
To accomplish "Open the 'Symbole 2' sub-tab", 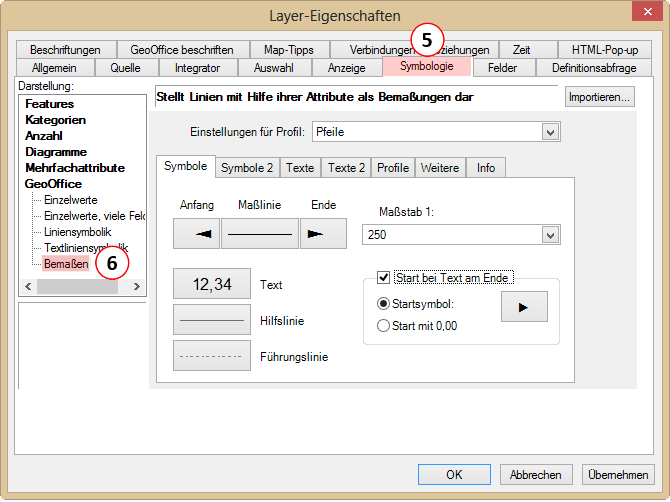I will point(246,168).
